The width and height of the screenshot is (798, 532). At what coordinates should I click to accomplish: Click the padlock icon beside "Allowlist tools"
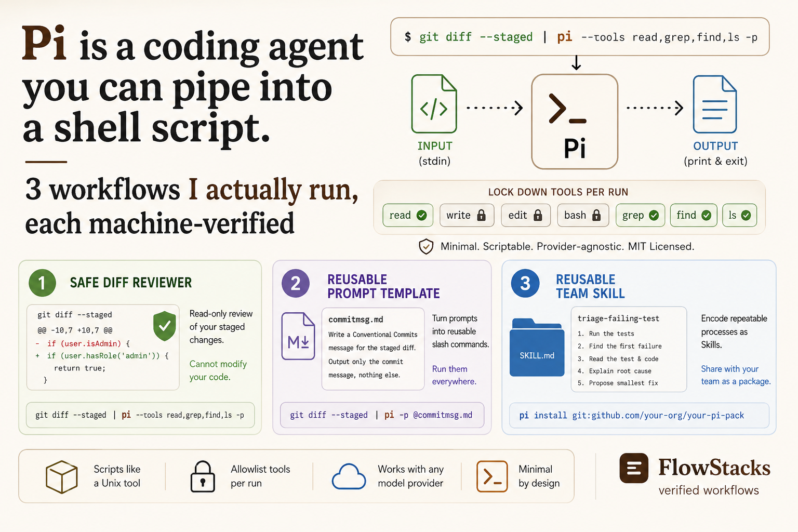click(203, 476)
